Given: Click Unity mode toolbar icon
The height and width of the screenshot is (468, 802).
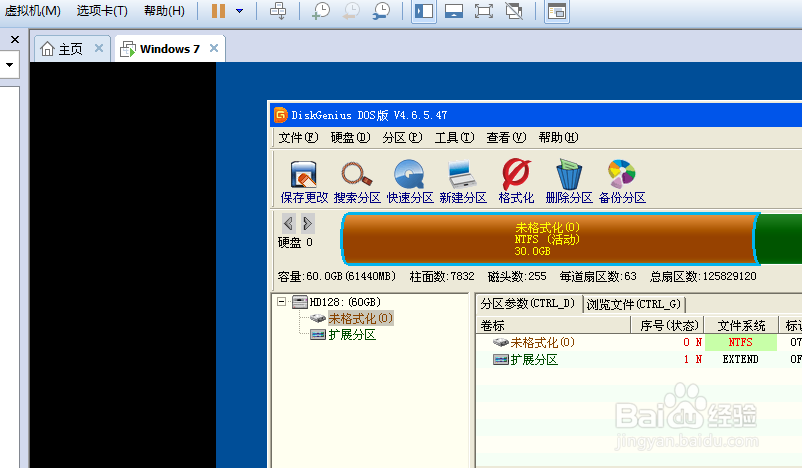Looking at the screenshot, I should [x=514, y=11].
